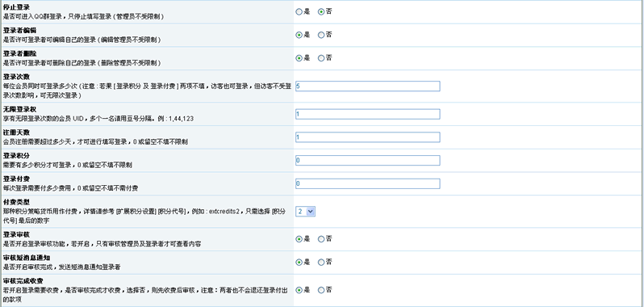This screenshot has height=307, width=644.
Task: Click the 登录审核 heading text
Action: coord(16,234)
